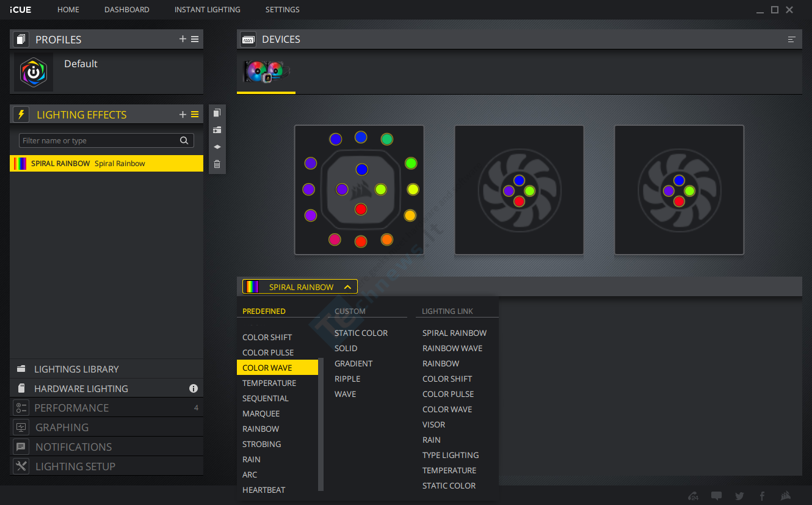Choose Marquee from the Predefined list
Image resolution: width=812 pixels, height=505 pixels.
click(x=261, y=413)
